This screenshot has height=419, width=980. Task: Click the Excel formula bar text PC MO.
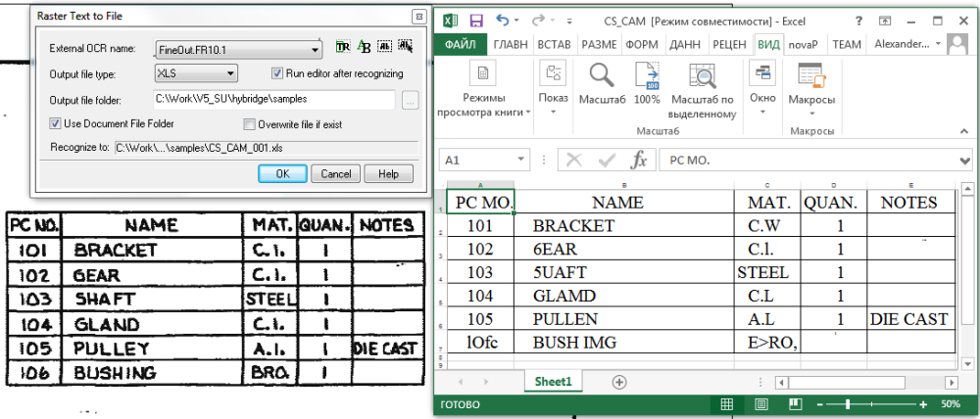point(689,161)
